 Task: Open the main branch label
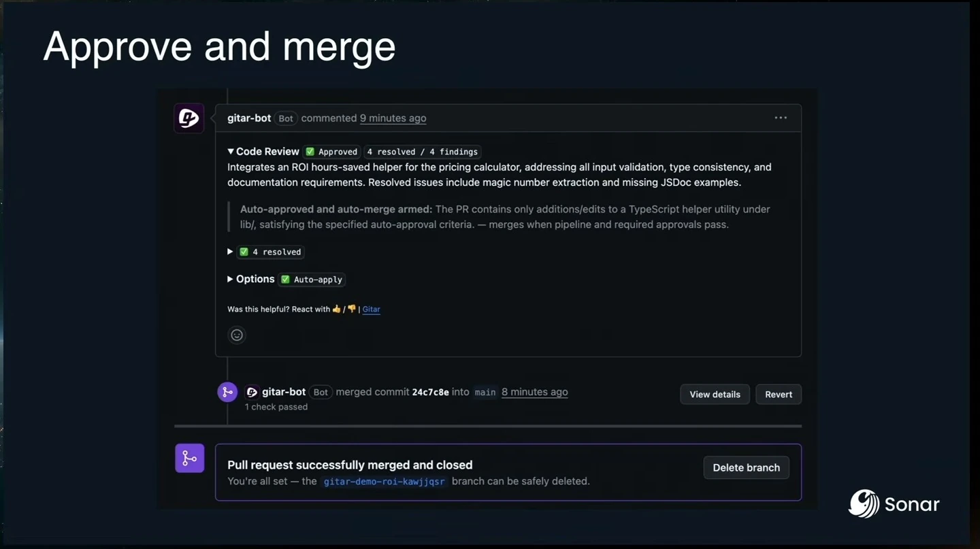485,393
